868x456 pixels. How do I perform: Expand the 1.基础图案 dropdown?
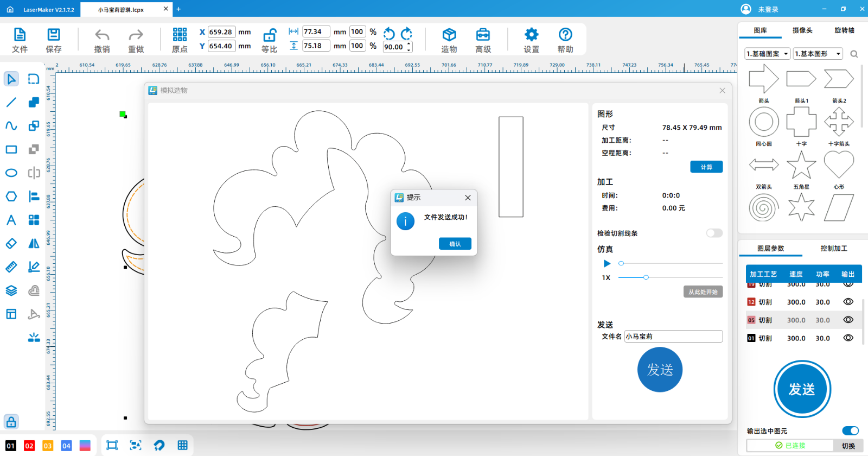pos(767,54)
